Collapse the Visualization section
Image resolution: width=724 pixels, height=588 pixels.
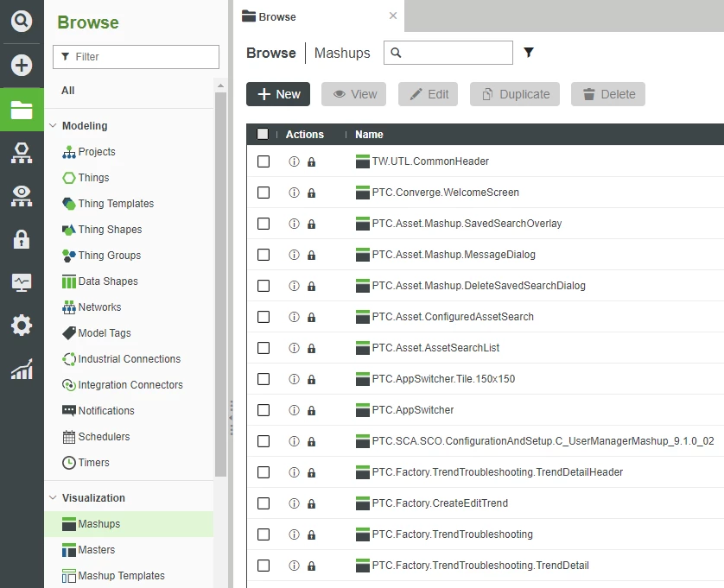point(53,497)
